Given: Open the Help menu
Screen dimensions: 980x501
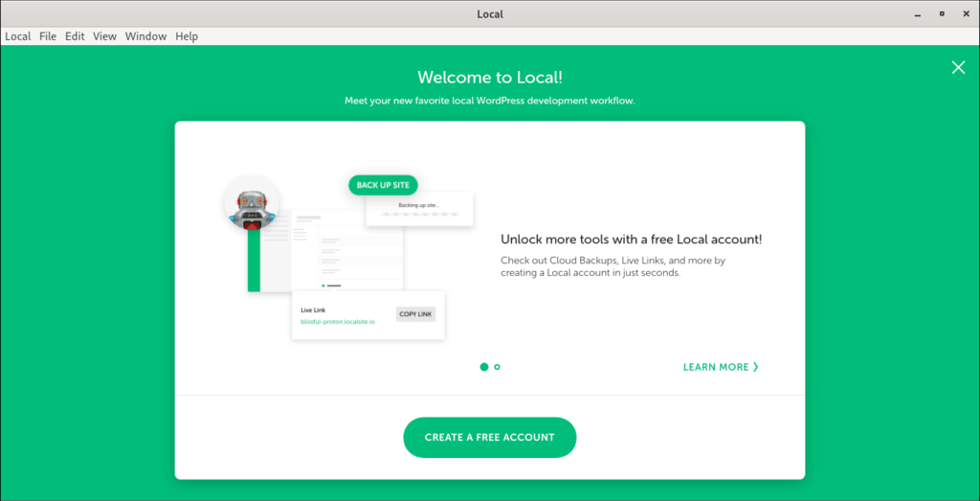Looking at the screenshot, I should pos(187,36).
